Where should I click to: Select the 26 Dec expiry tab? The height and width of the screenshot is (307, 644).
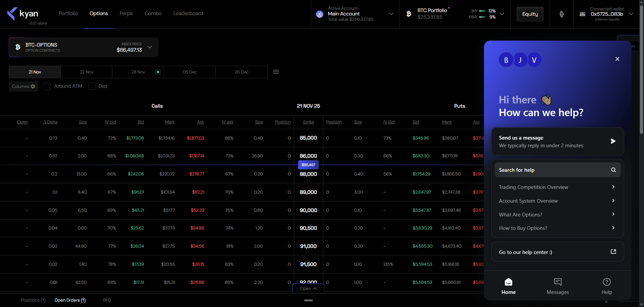pos(241,72)
